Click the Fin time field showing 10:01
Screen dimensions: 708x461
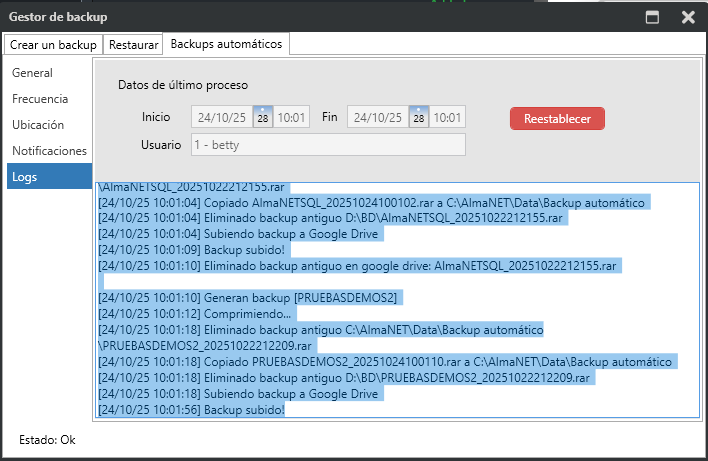(448, 117)
